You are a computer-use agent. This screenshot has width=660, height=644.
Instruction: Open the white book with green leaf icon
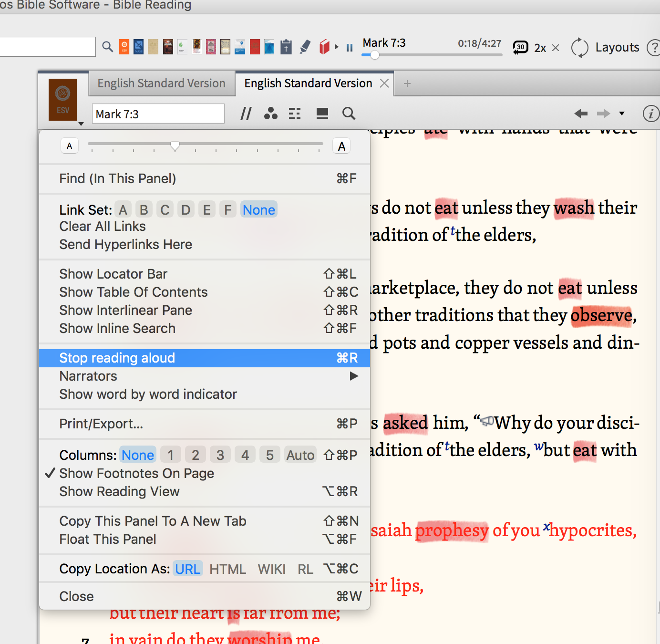click(x=182, y=47)
